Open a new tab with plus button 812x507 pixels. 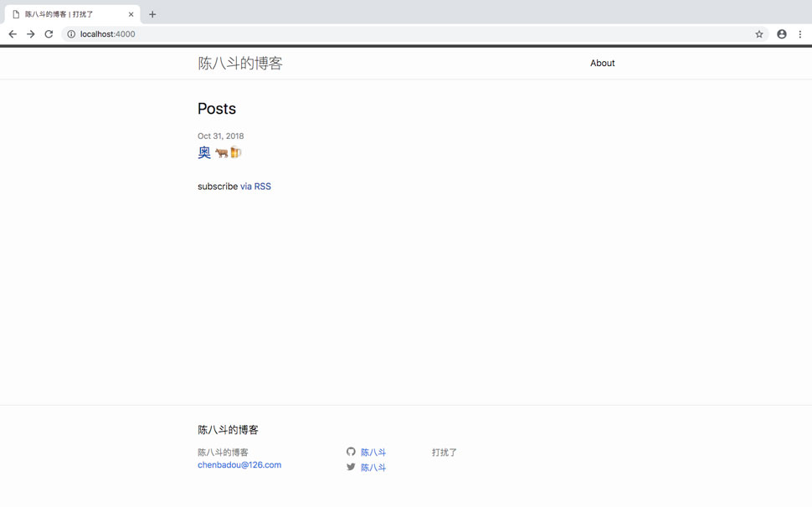pyautogui.click(x=152, y=14)
